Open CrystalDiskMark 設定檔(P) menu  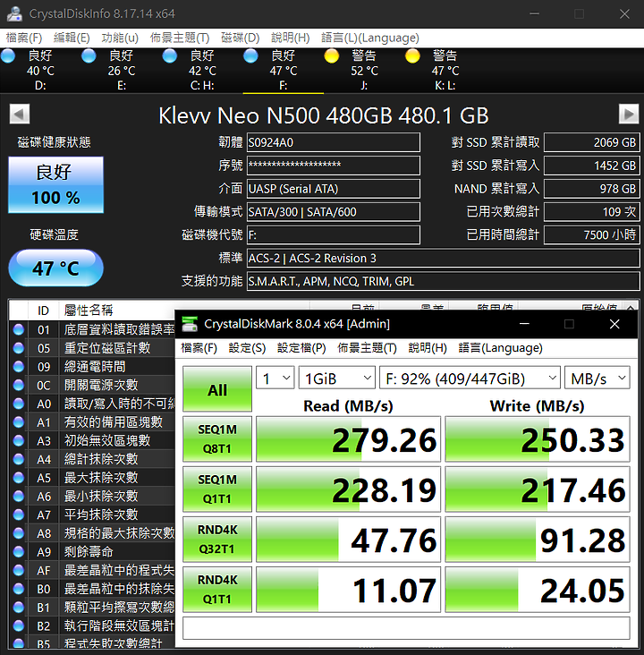click(x=301, y=348)
